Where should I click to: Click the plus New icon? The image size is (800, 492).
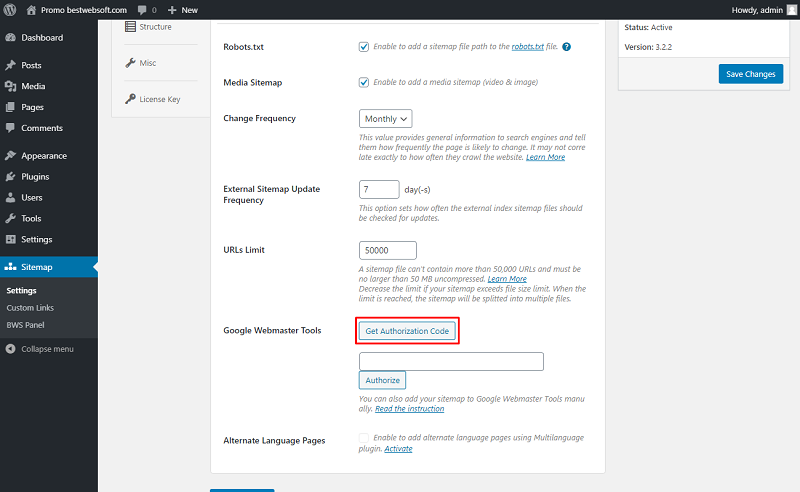coord(172,10)
